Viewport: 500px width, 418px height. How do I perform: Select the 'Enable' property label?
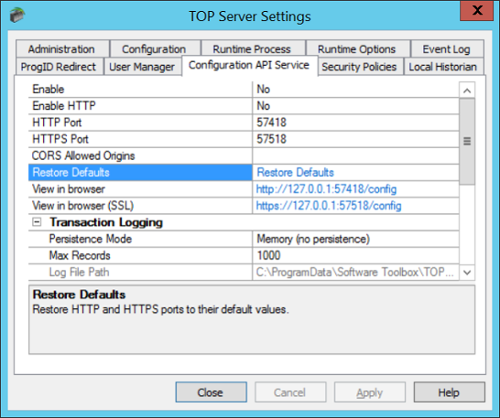pyautogui.click(x=48, y=89)
